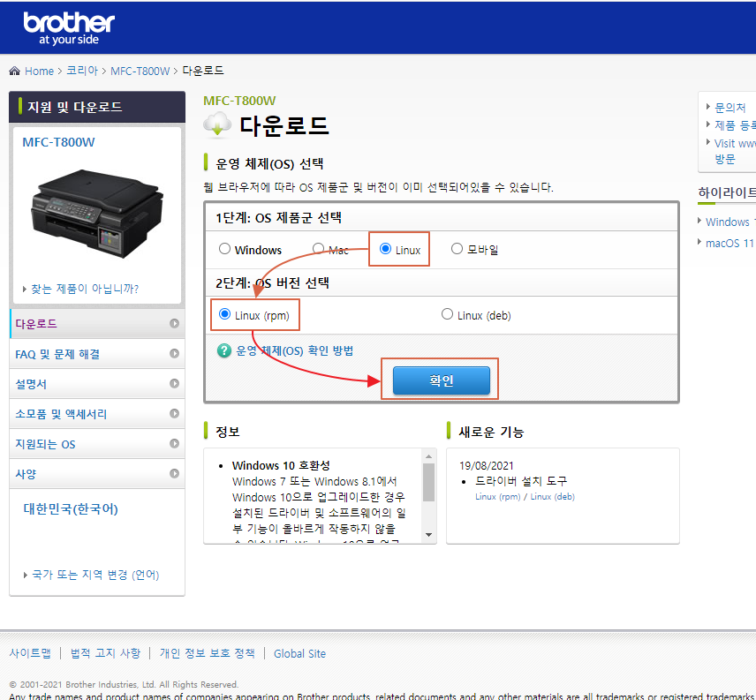
Task: Click scroll up arrow in 정보 box
Action: click(428, 456)
